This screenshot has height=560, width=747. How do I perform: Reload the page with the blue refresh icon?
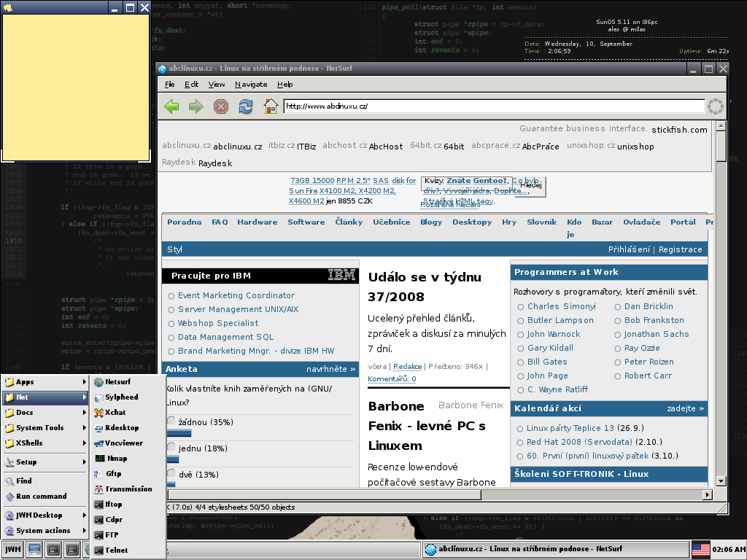[246, 106]
